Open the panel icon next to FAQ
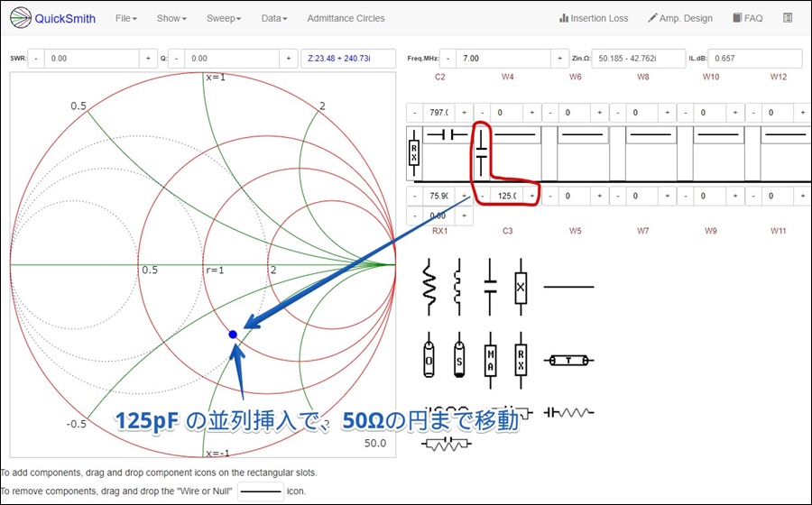This screenshot has height=505, width=812. 788,18
